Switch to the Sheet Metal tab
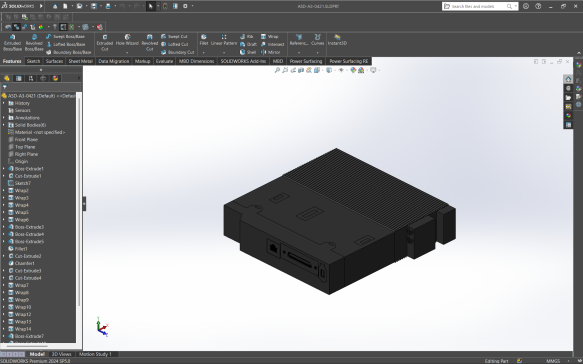Image resolution: width=583 pixels, height=364 pixels. click(x=80, y=61)
